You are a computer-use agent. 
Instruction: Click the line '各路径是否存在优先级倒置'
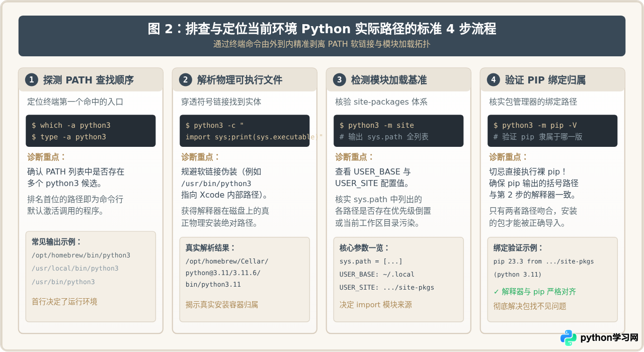pyautogui.click(x=383, y=211)
